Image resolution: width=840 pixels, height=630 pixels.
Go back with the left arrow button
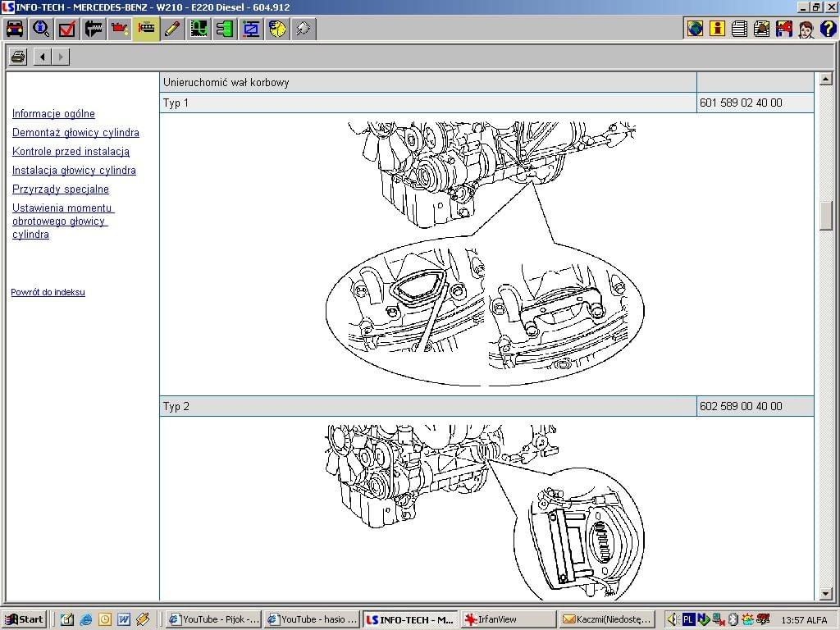(43, 57)
